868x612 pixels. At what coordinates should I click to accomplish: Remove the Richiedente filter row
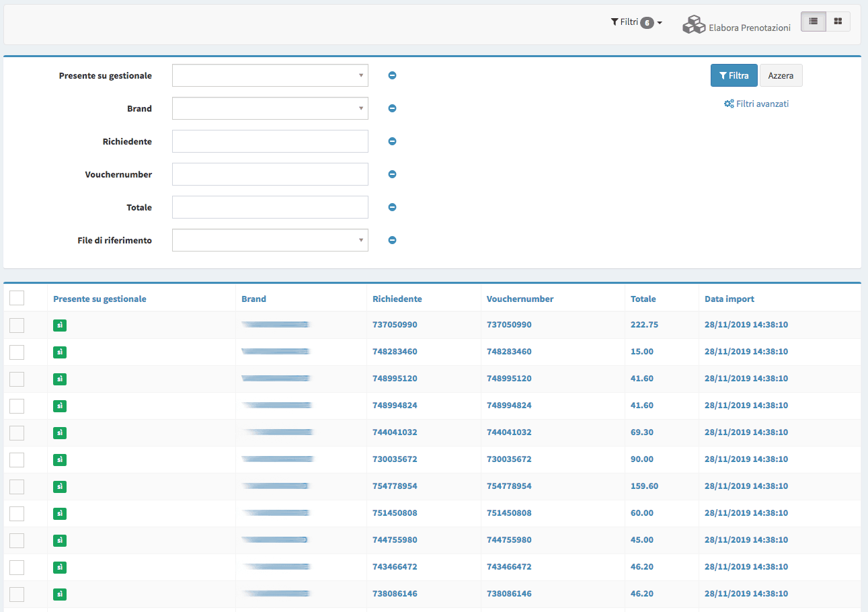392,141
